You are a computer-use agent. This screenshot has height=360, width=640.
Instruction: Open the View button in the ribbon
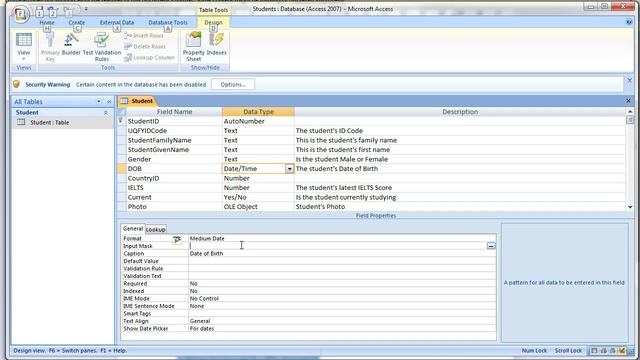(x=24, y=47)
